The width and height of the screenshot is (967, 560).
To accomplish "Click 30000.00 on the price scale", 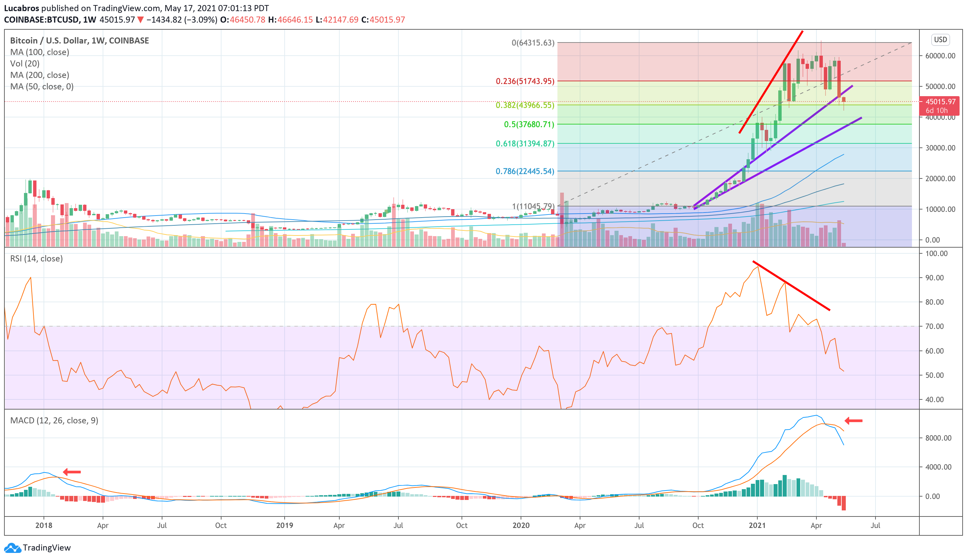I will pyautogui.click(x=940, y=148).
